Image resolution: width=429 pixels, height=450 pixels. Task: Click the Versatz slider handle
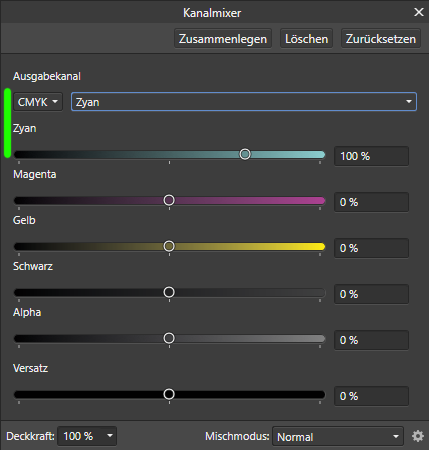tap(169, 394)
